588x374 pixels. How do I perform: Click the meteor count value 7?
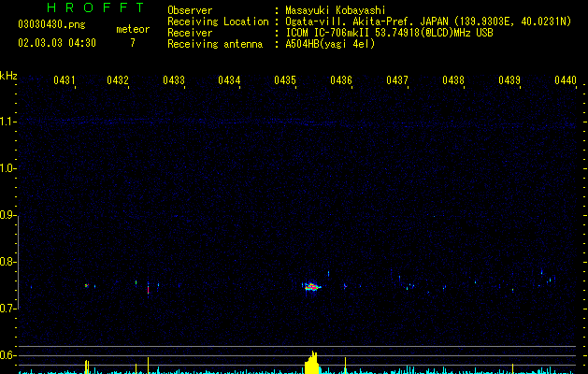[133, 43]
